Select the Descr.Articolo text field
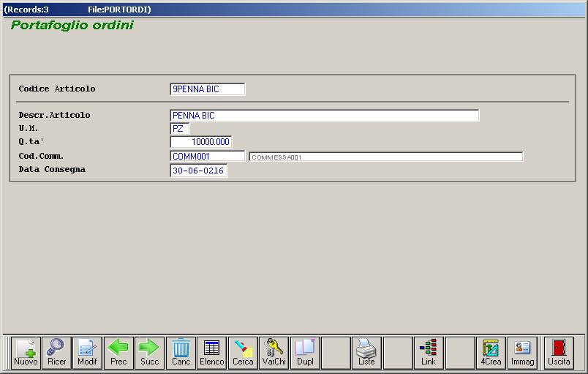The image size is (588, 374). [324, 116]
